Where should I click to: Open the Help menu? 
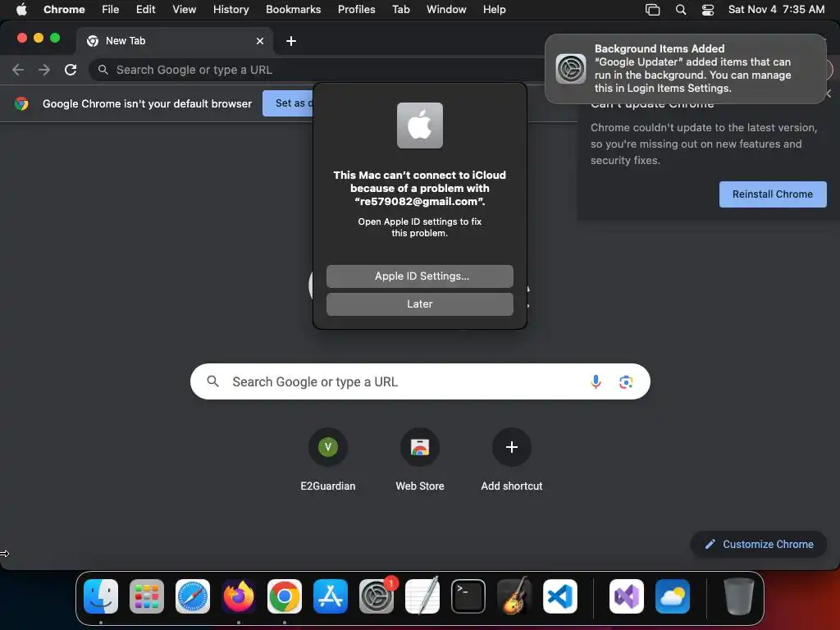(494, 9)
